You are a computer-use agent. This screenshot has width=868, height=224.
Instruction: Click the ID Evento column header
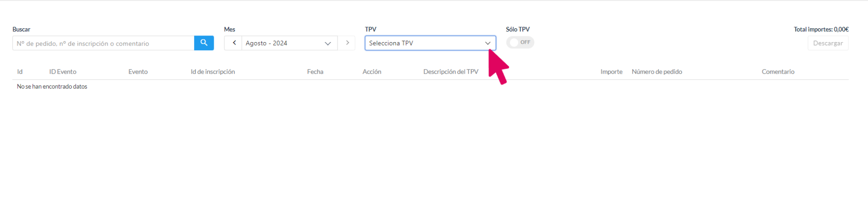[63, 72]
